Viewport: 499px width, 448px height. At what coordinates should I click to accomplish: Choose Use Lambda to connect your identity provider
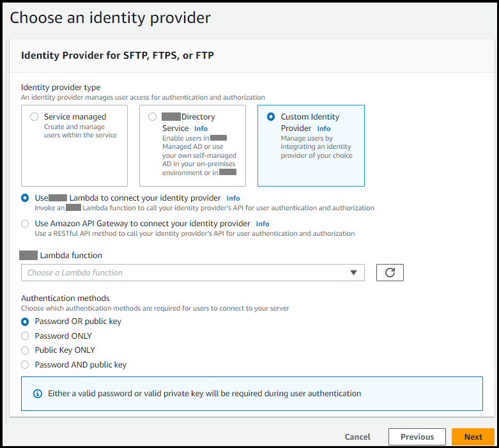(x=25, y=198)
